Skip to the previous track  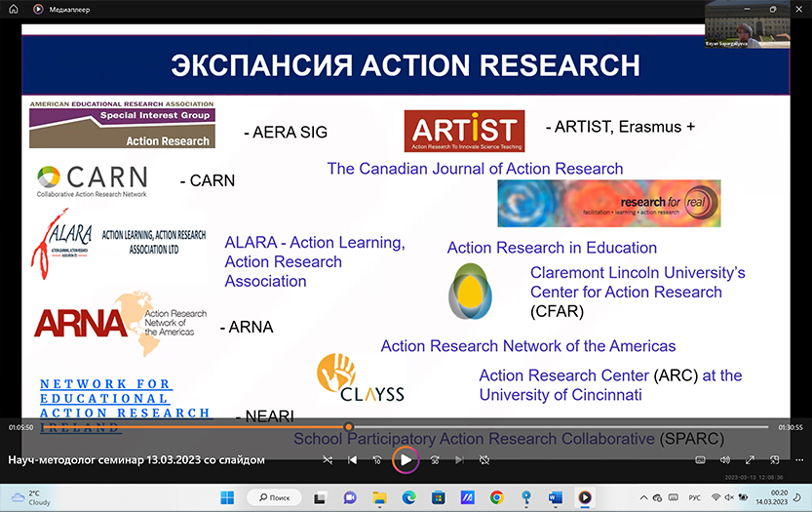pyautogui.click(x=352, y=459)
